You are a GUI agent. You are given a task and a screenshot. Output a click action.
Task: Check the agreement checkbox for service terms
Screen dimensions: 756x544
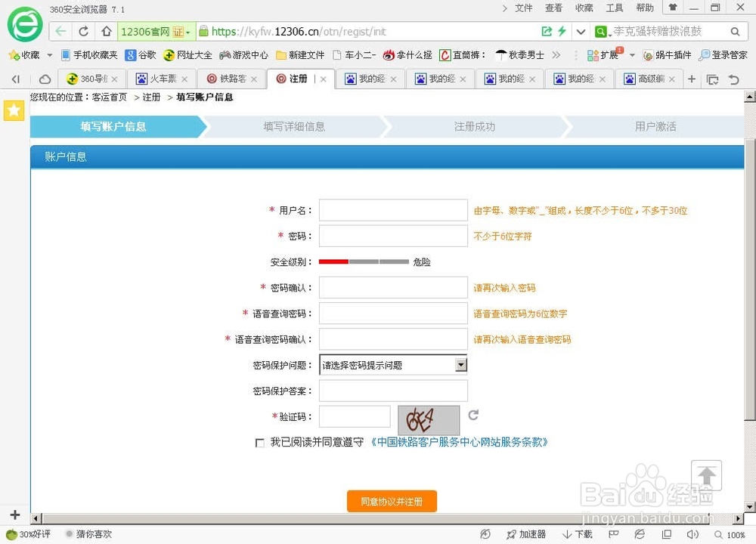coord(260,443)
